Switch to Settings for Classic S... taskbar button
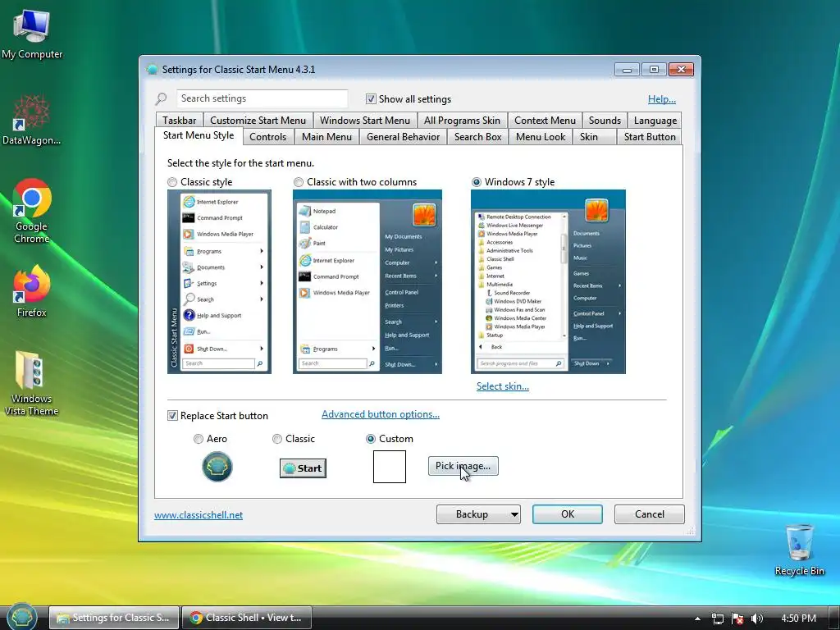 click(113, 618)
